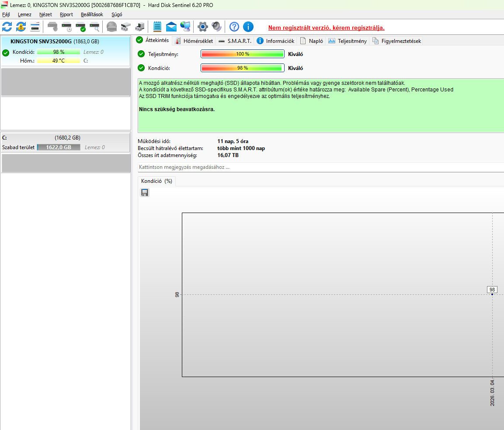This screenshot has width=504, height=430.
Task: Click the globe and monitor network icon
Action: [185, 27]
